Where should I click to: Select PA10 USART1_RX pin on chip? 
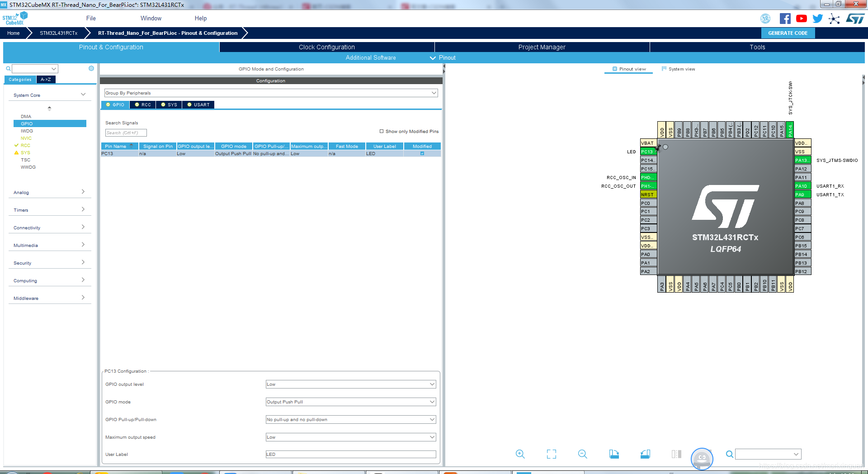click(803, 186)
